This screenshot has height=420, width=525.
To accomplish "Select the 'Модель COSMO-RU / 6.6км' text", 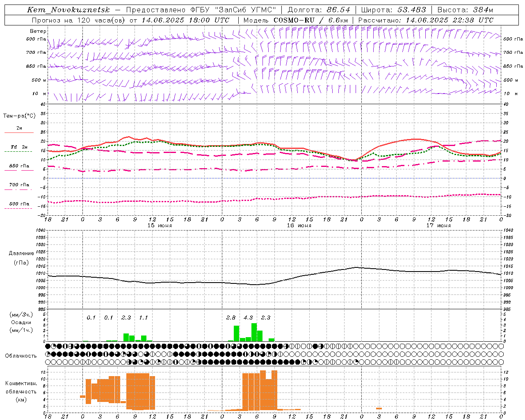I will pyautogui.click(x=296, y=20).
